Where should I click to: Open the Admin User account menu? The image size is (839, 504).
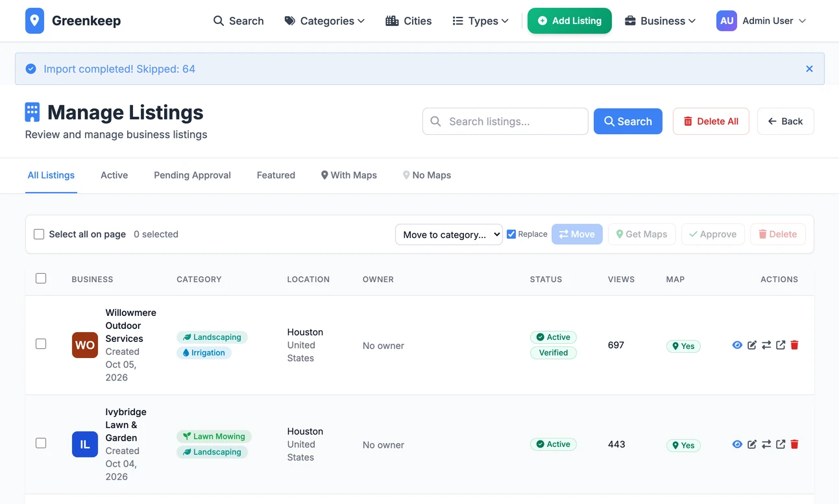[761, 21]
